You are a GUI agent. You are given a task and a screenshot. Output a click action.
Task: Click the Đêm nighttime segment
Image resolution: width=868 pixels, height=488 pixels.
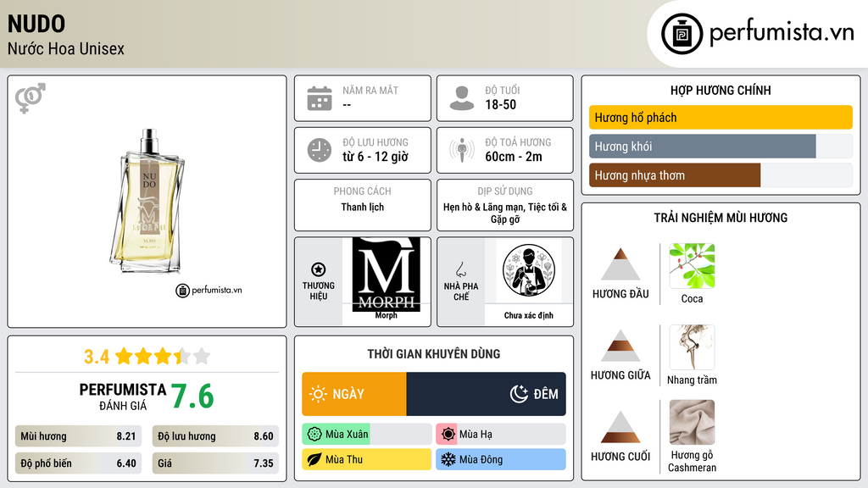[x=486, y=394]
